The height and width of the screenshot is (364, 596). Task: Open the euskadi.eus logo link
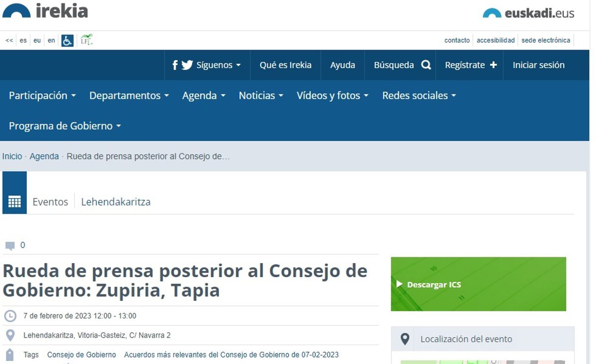pyautogui.click(x=528, y=13)
